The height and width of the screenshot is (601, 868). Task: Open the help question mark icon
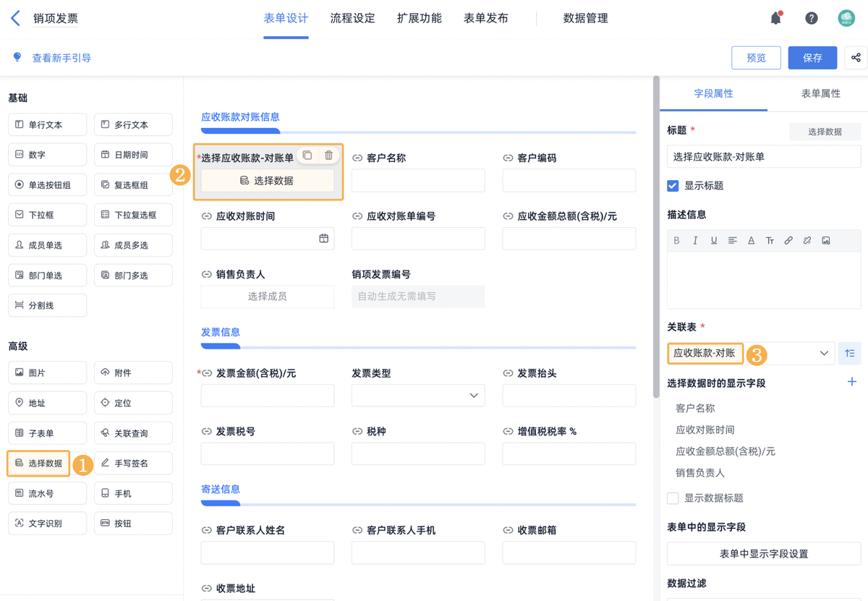click(811, 18)
